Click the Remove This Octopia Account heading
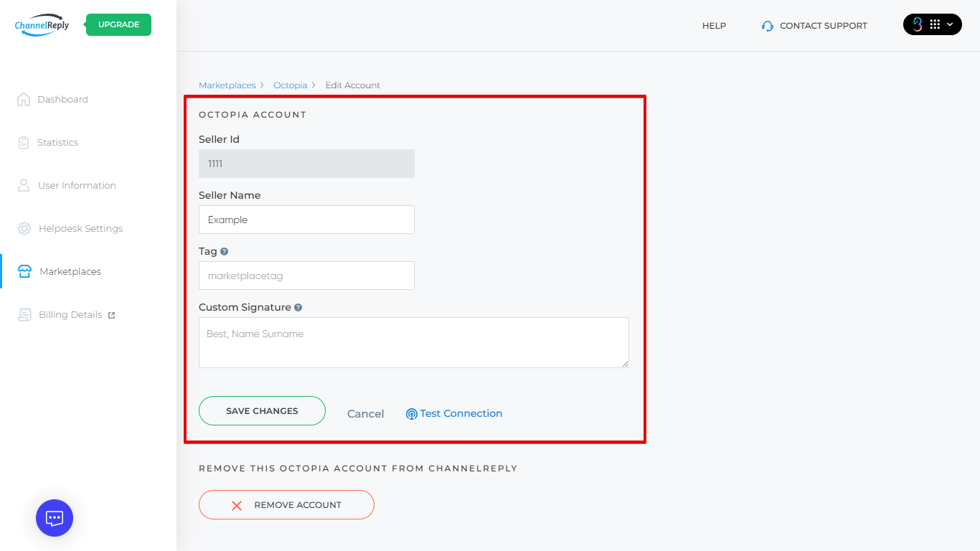Screen dimensions: 980x551 (x=358, y=468)
